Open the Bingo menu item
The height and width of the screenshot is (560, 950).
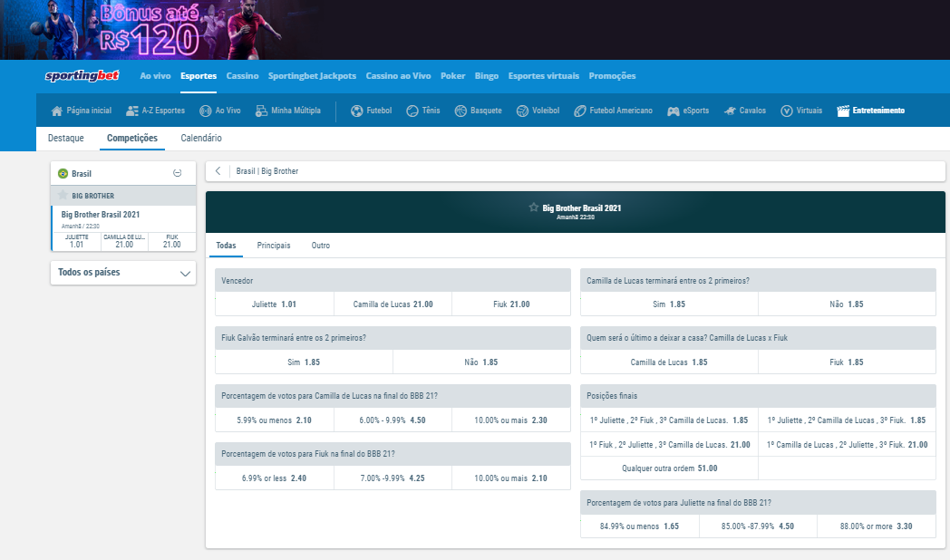(x=487, y=76)
